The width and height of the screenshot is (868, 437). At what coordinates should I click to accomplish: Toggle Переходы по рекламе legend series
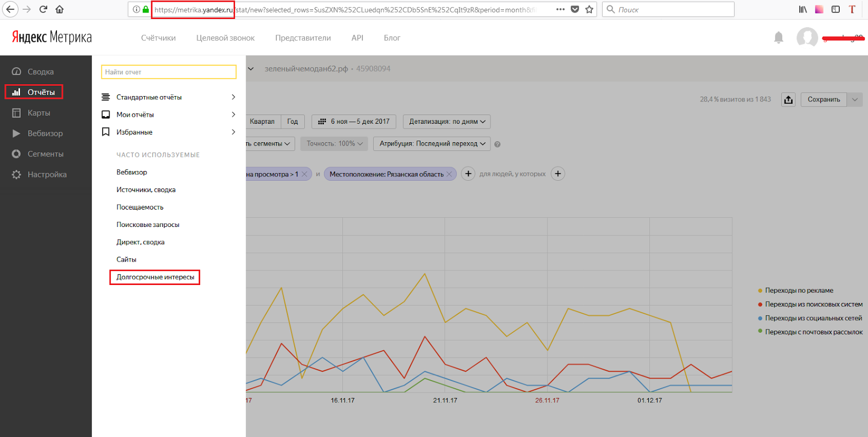tap(795, 290)
